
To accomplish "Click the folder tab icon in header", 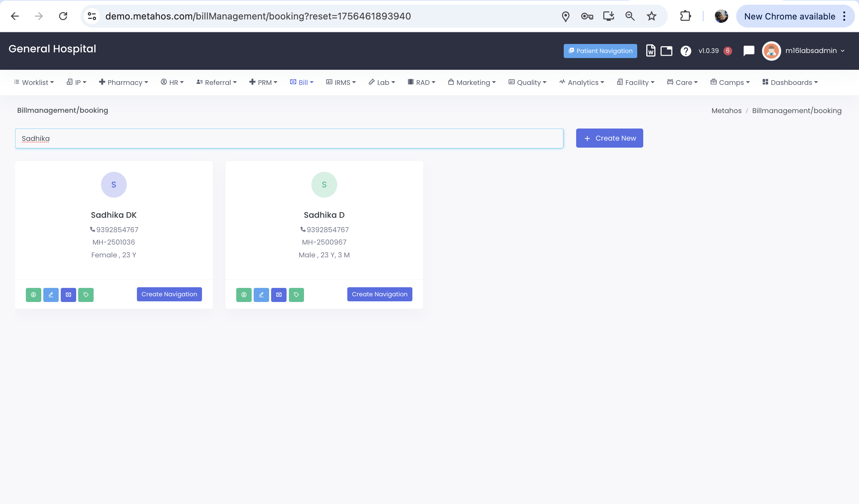I will click(666, 51).
